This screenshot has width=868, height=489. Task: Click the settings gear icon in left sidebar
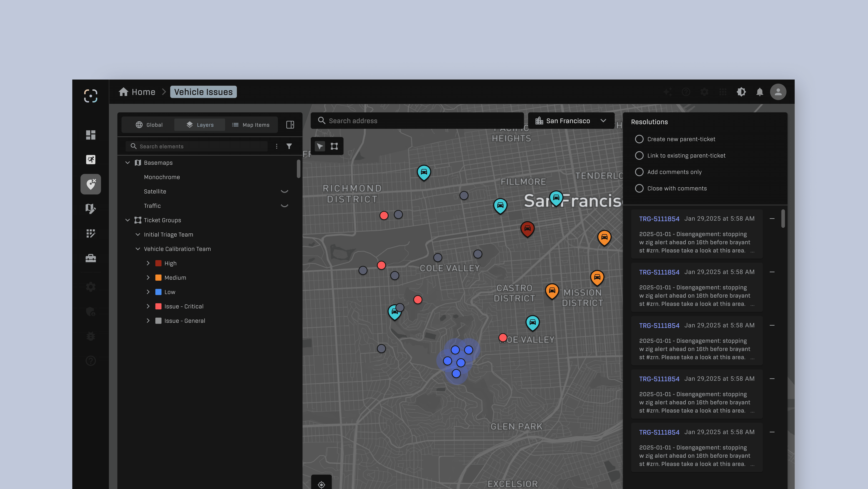tap(91, 287)
